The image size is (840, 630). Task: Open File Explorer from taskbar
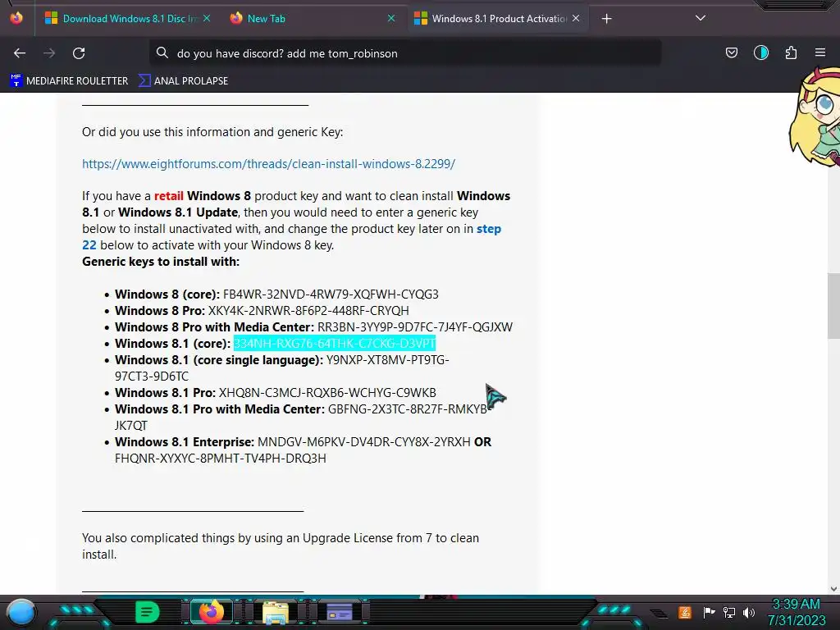point(276,612)
